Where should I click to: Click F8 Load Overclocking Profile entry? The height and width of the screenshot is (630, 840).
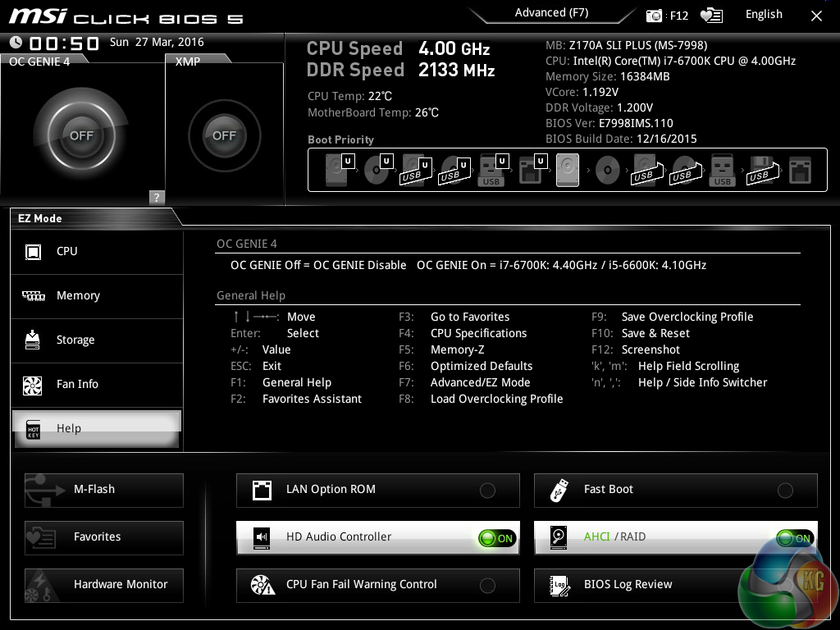481,399
